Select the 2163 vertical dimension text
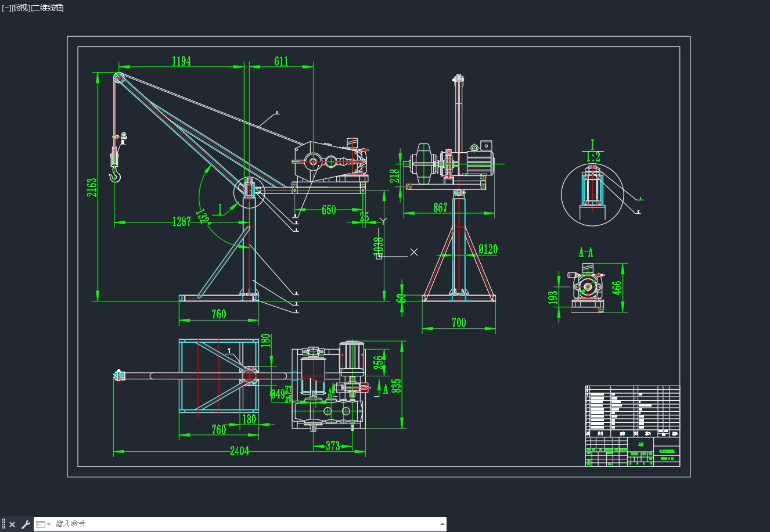 pos(92,188)
